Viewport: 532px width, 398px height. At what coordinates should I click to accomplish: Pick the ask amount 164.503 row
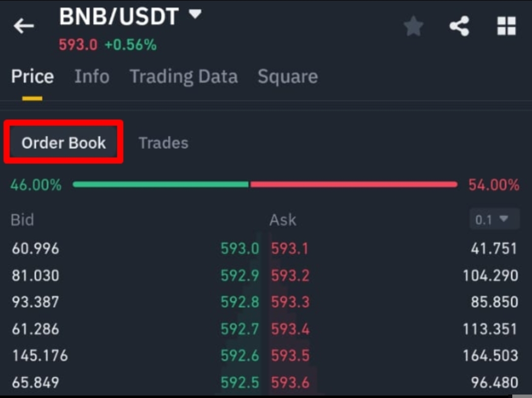coord(490,355)
